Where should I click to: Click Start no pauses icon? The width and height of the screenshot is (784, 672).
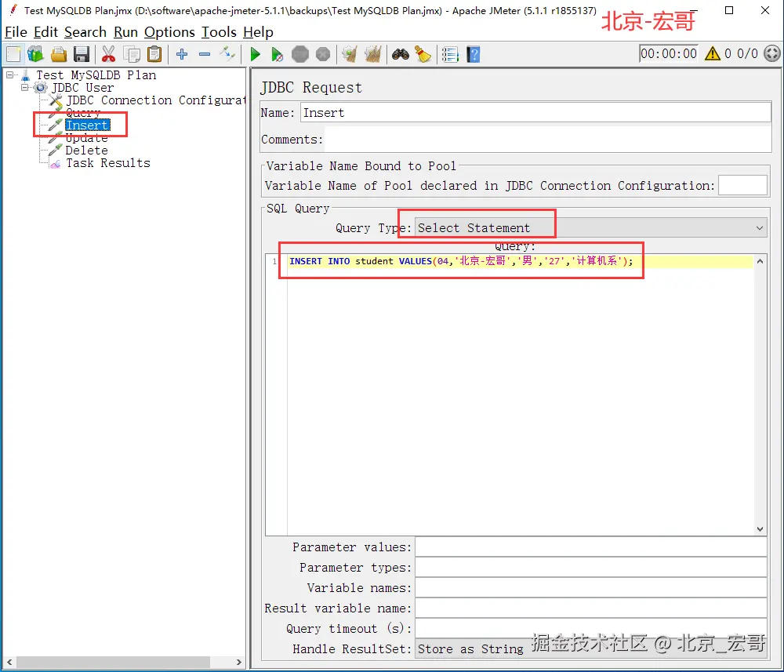click(x=277, y=54)
